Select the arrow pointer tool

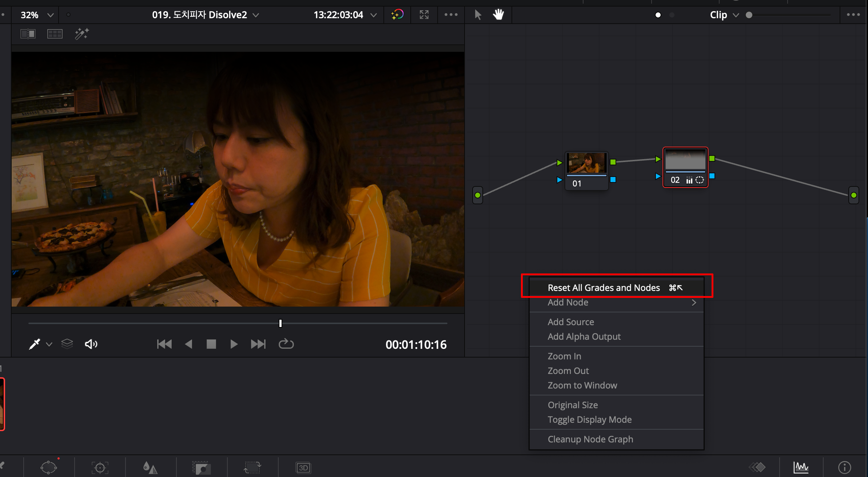click(478, 15)
